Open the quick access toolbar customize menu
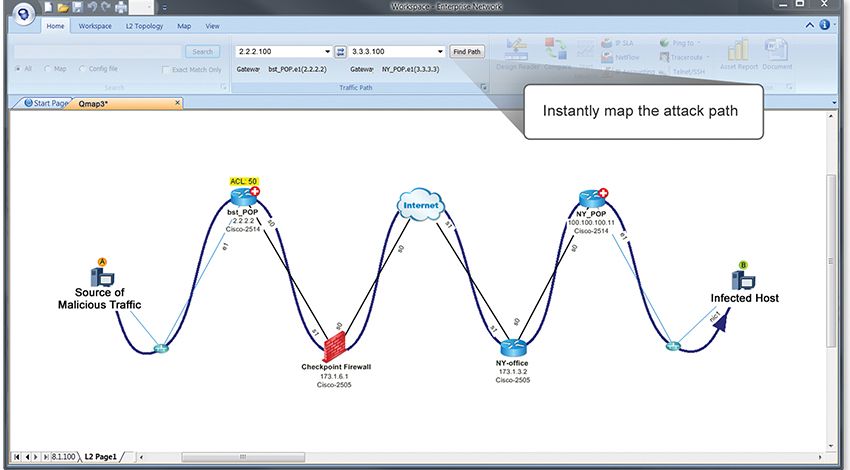The height and width of the screenshot is (470, 850). (x=164, y=8)
